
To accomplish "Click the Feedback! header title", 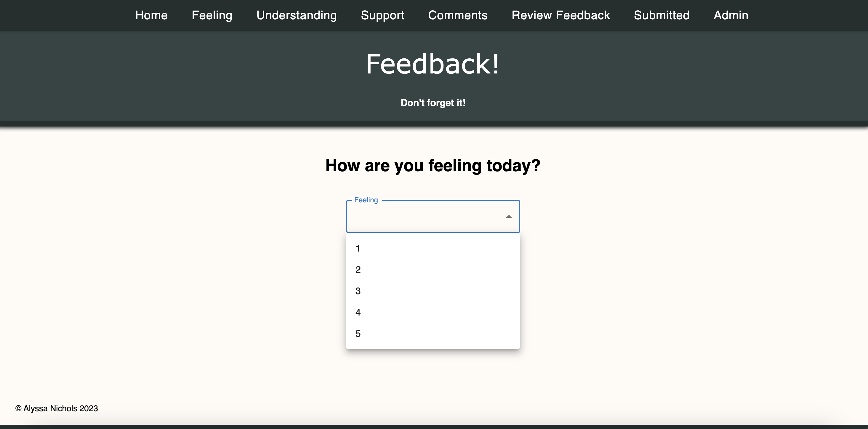I will point(433,64).
